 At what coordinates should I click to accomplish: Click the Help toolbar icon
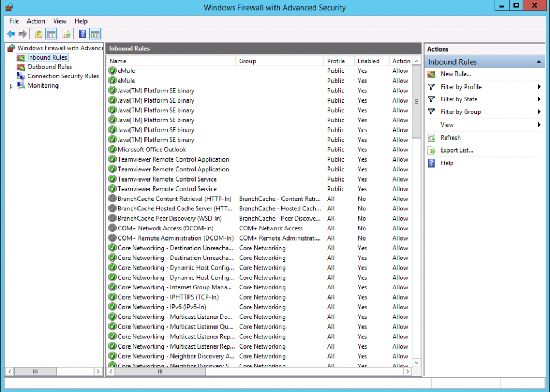pyautogui.click(x=82, y=33)
